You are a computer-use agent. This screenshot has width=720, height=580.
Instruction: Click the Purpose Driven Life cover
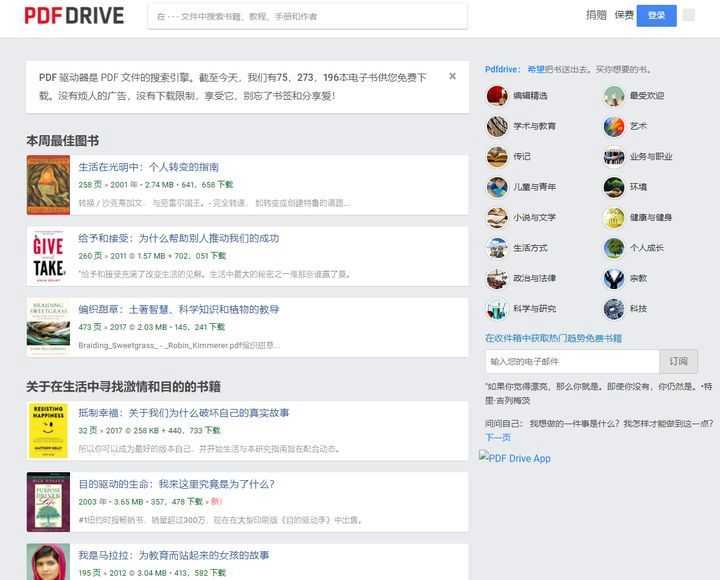pyautogui.click(x=48, y=502)
